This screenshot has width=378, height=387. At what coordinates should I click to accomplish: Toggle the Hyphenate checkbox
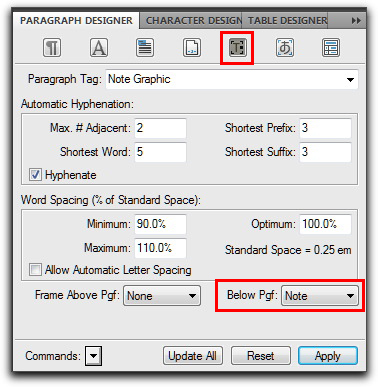(x=35, y=175)
